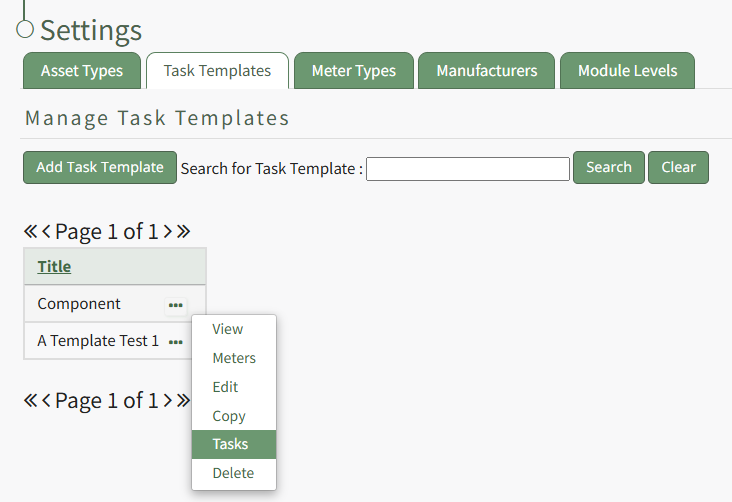Image resolution: width=732 pixels, height=502 pixels.
Task: Click next page arrow below the table
Action: click(168, 401)
